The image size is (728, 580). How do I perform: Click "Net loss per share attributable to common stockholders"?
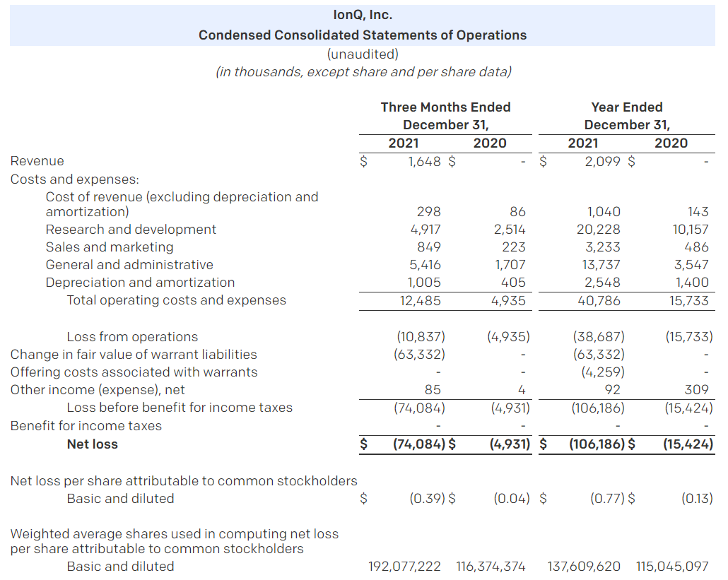(184, 480)
